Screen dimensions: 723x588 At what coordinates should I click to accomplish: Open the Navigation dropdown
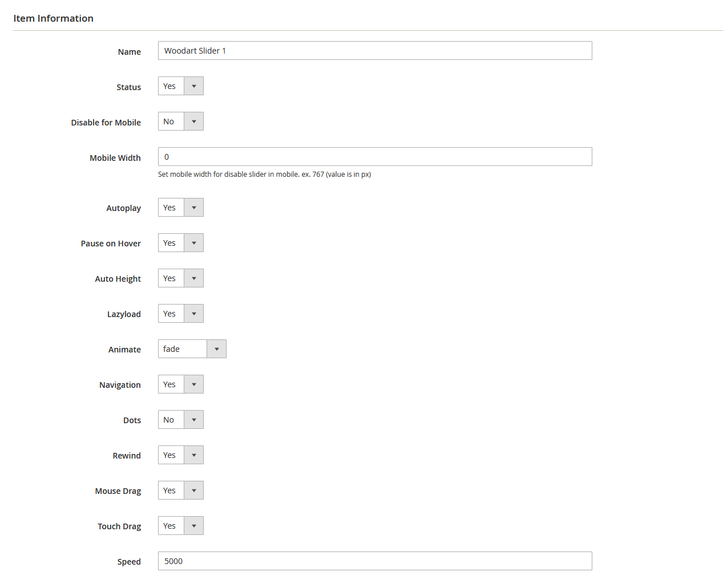[x=180, y=384]
